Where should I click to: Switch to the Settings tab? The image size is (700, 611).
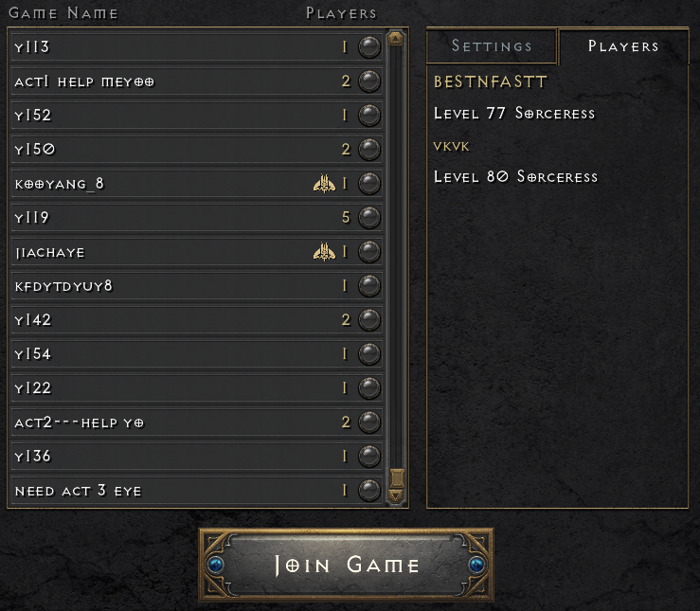[x=492, y=46]
